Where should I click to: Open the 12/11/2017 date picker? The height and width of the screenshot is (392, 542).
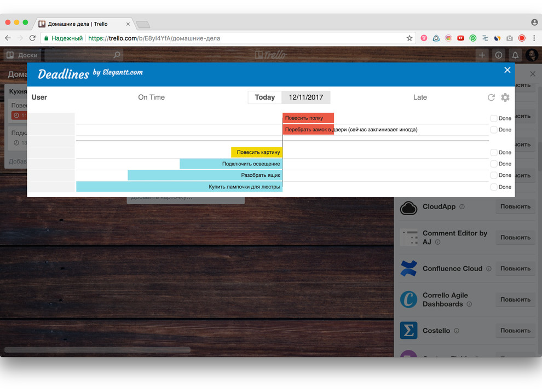305,97
